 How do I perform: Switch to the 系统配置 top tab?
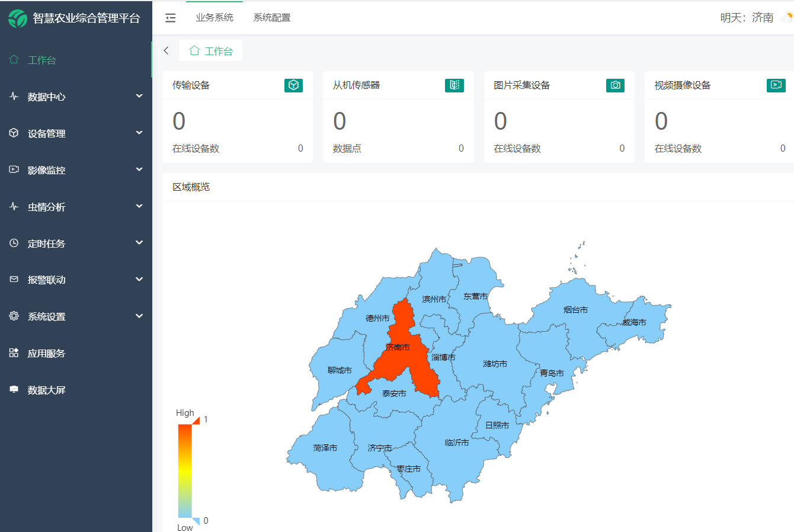pyautogui.click(x=272, y=18)
